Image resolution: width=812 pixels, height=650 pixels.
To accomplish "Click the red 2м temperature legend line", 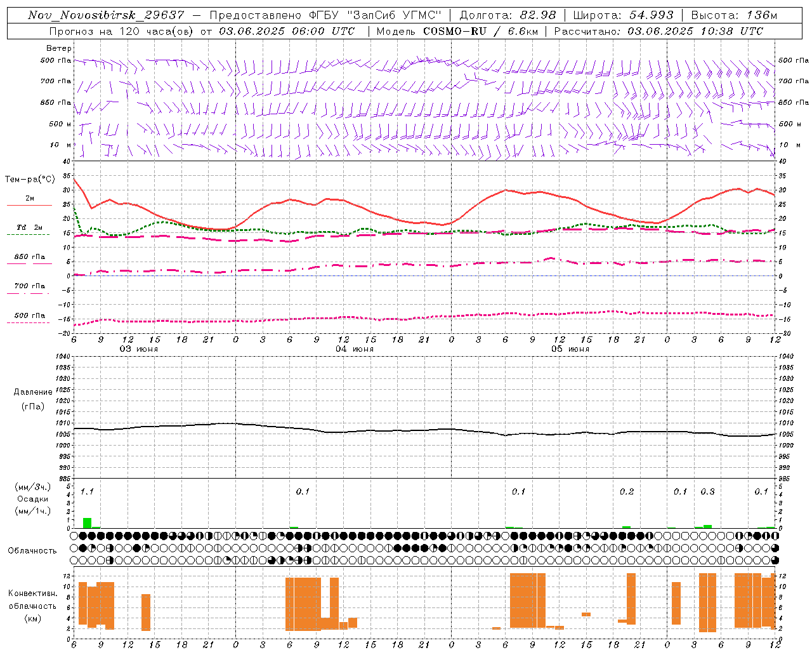I will coord(29,206).
